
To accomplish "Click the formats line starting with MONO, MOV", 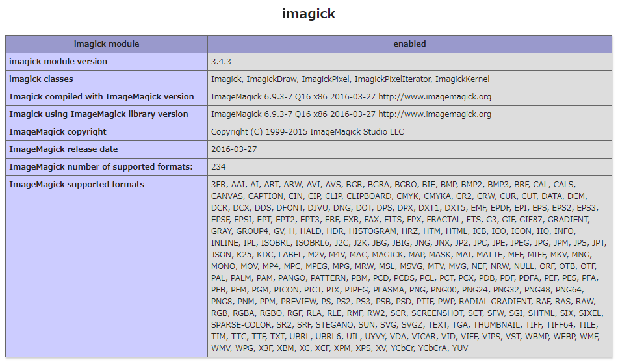I will coord(404,266).
